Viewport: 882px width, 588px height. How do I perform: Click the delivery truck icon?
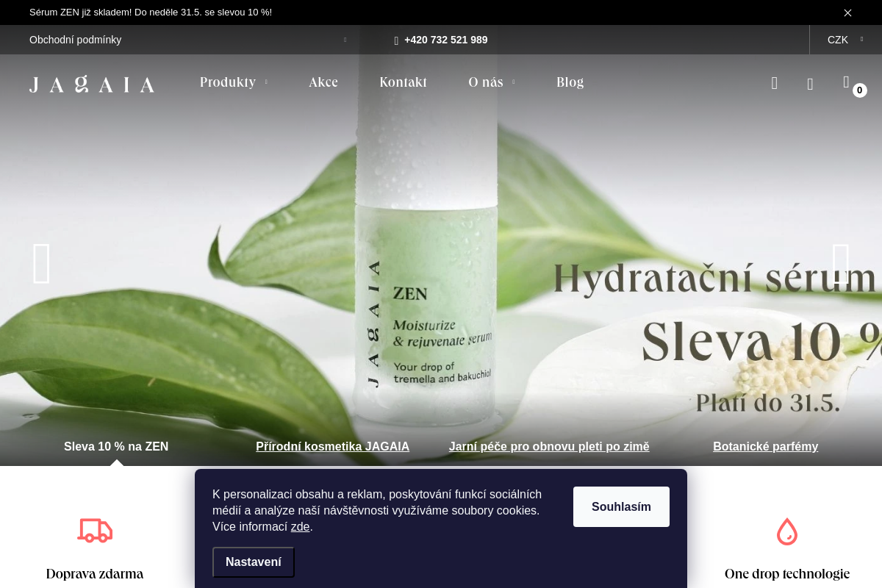point(95,530)
